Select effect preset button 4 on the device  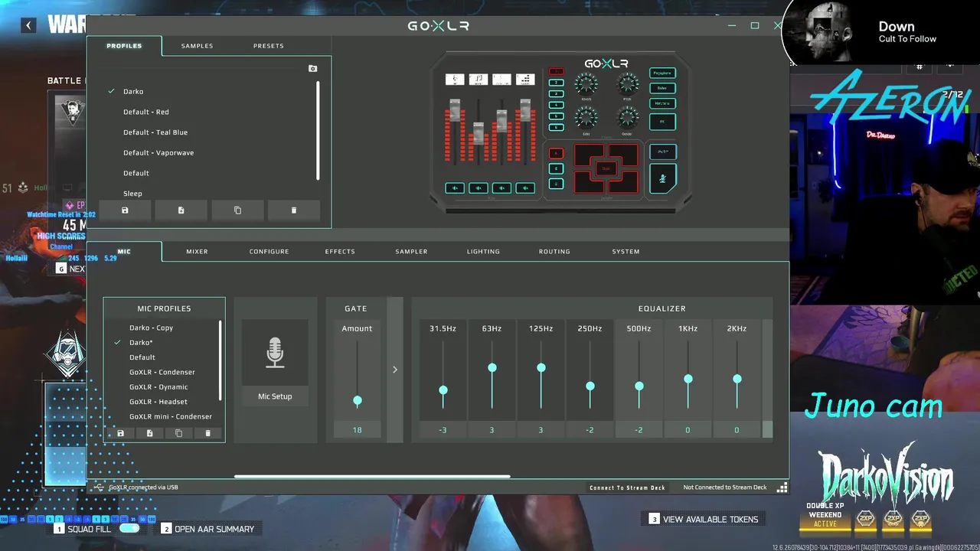pos(556,105)
